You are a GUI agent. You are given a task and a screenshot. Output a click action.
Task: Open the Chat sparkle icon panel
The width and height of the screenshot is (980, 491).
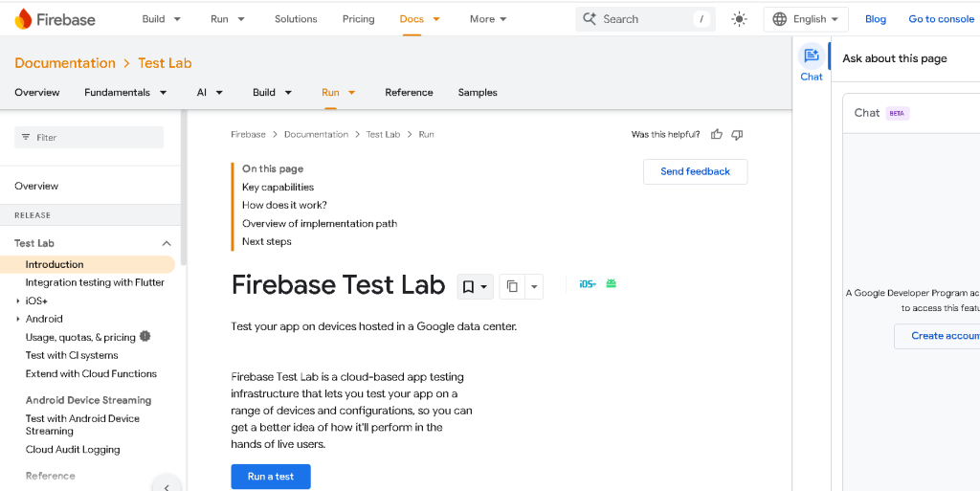point(812,56)
